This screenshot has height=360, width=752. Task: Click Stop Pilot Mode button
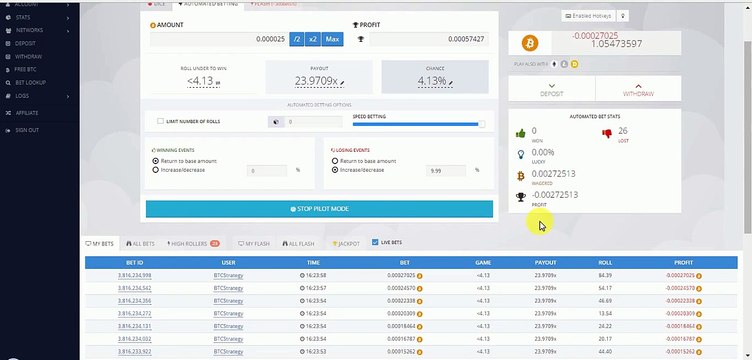[319, 209]
